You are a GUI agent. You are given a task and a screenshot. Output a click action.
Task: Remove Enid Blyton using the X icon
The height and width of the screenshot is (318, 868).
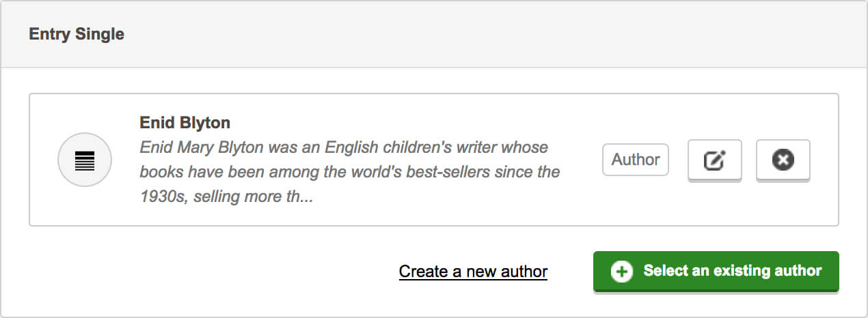point(783,160)
